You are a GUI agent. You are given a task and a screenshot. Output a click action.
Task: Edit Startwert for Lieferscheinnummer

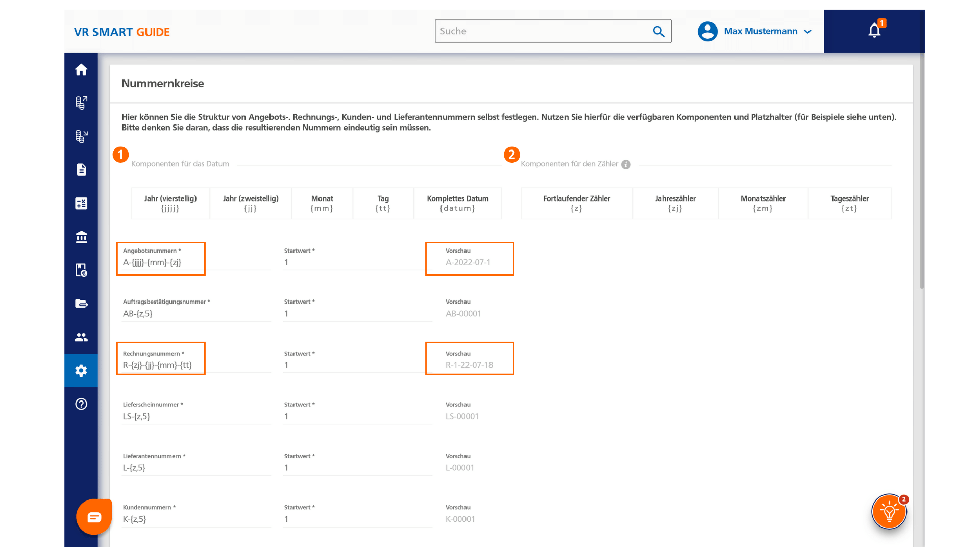(358, 416)
